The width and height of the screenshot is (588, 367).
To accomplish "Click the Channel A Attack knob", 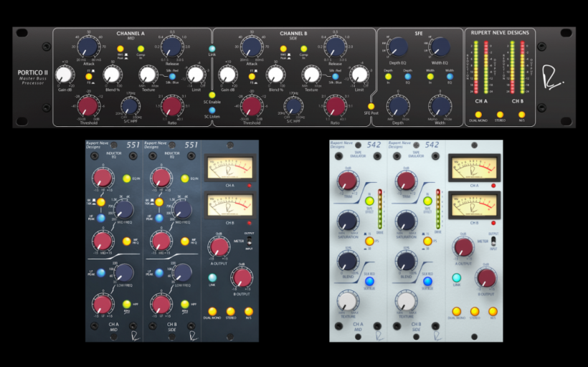I will pos(89,47).
